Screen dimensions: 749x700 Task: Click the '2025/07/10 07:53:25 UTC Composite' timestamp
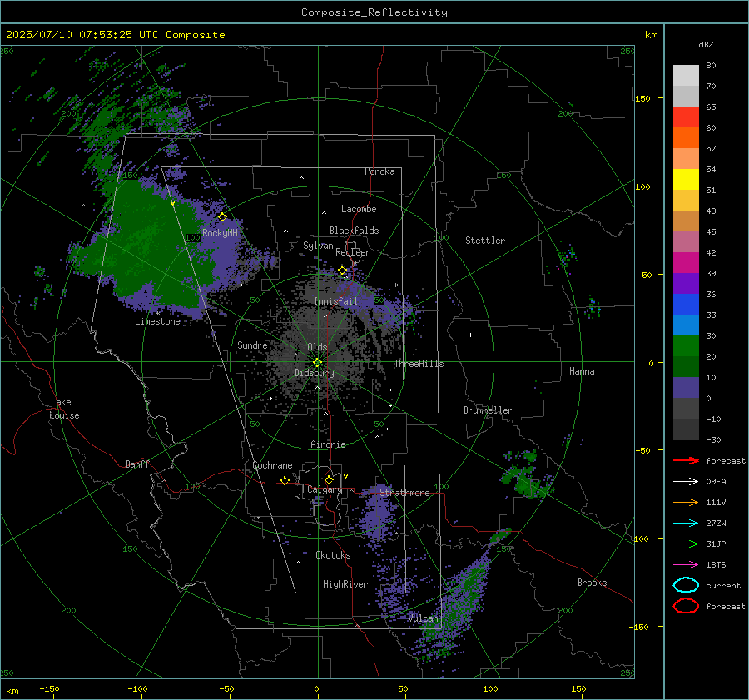tap(115, 35)
